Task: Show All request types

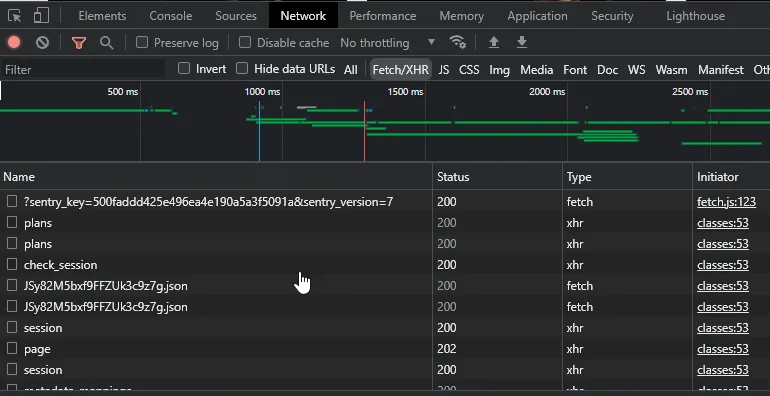Action: [351, 70]
